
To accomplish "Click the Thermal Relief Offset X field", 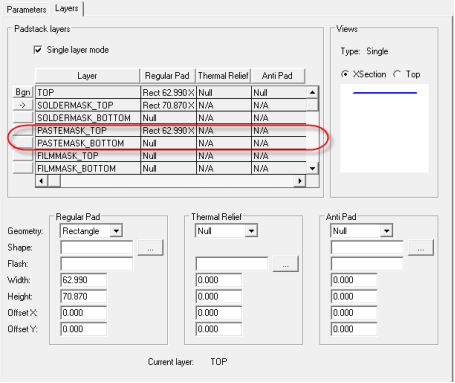I will click(219, 313).
